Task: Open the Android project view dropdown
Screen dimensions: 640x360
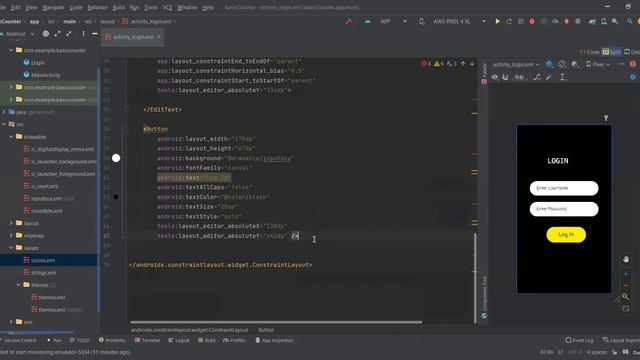Action: pyautogui.click(x=18, y=33)
